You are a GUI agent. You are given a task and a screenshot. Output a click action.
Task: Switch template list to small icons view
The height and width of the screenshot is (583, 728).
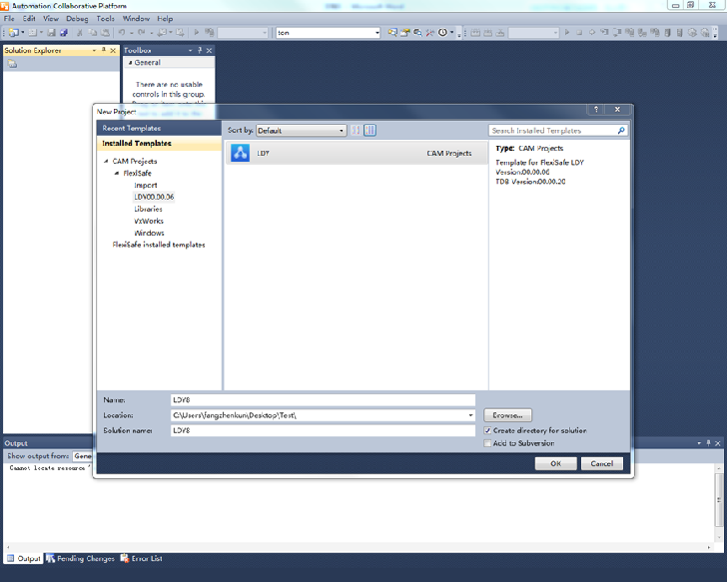357,131
